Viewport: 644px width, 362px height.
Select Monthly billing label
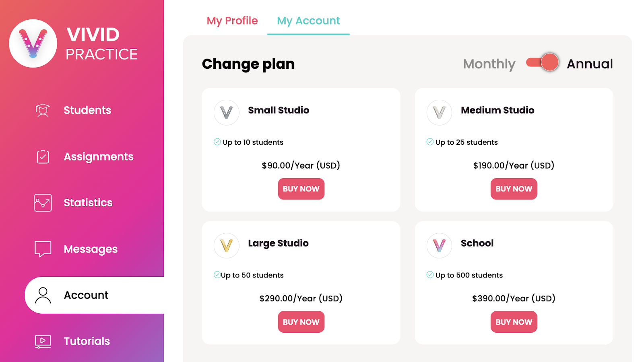[489, 64]
